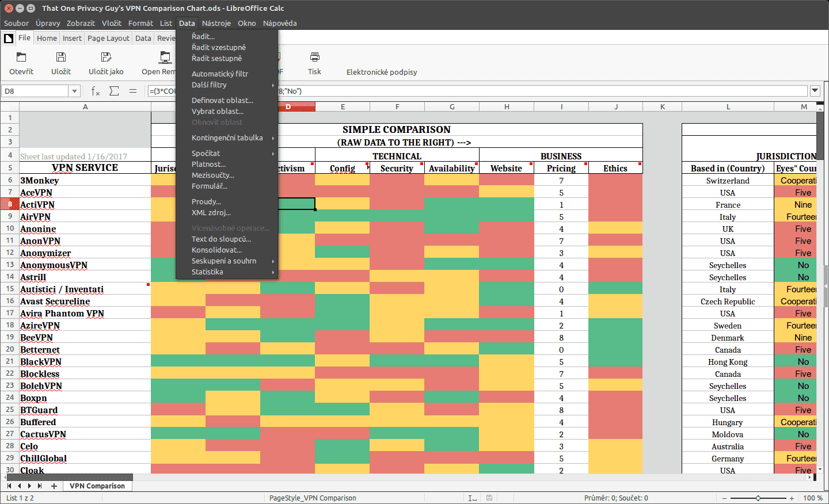Click the Tisk (print) toolbar icon
Viewport: 829px width, 504px height.
pos(314,57)
